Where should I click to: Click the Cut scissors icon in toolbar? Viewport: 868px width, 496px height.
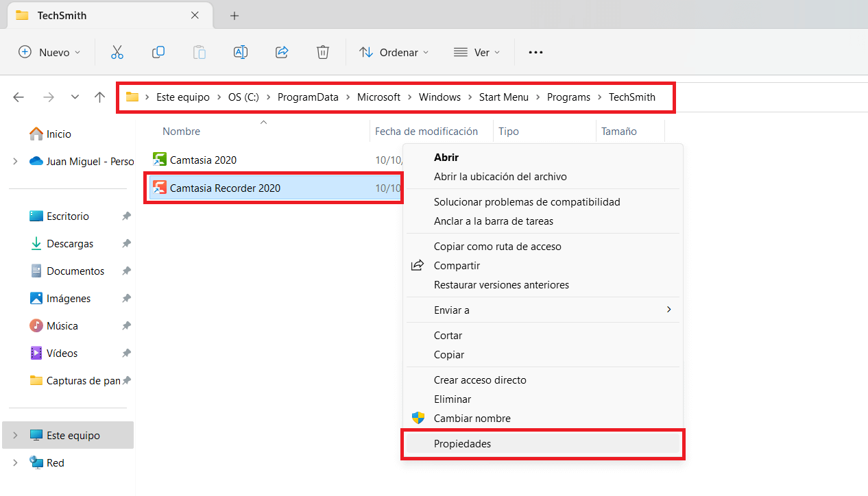(117, 52)
